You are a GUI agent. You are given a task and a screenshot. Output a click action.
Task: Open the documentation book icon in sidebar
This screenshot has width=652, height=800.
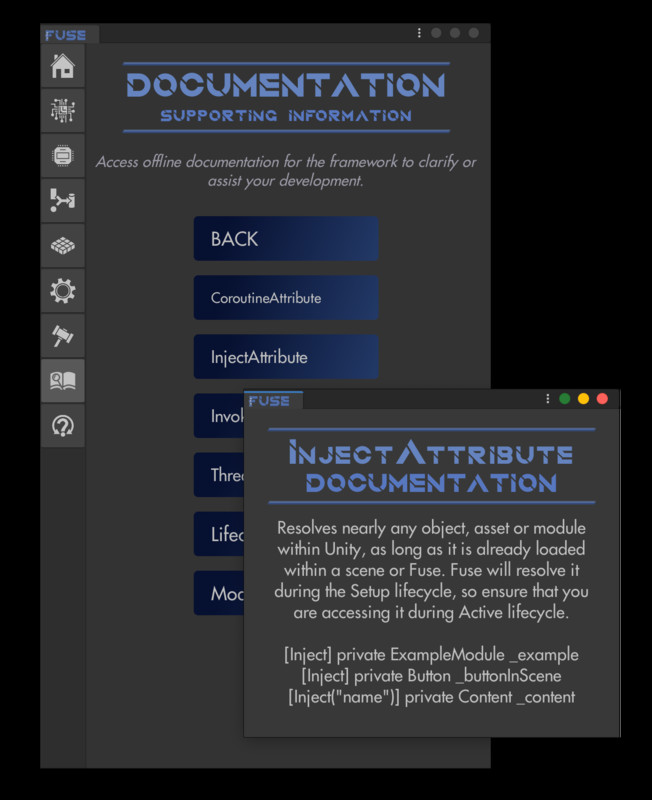pos(63,381)
